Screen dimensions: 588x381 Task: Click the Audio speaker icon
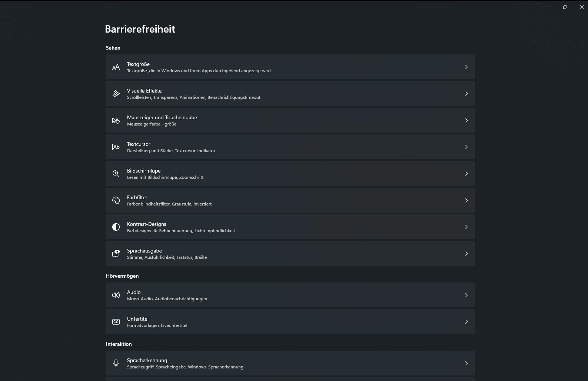click(x=116, y=295)
